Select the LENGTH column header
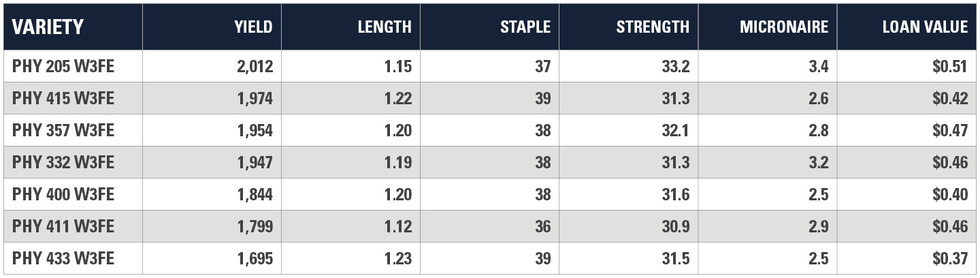 coord(385,27)
